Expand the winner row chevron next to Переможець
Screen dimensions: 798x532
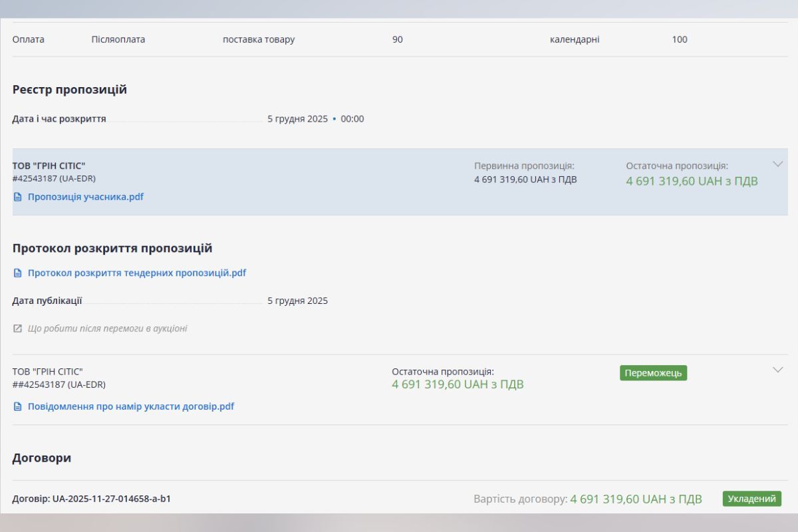(x=777, y=370)
